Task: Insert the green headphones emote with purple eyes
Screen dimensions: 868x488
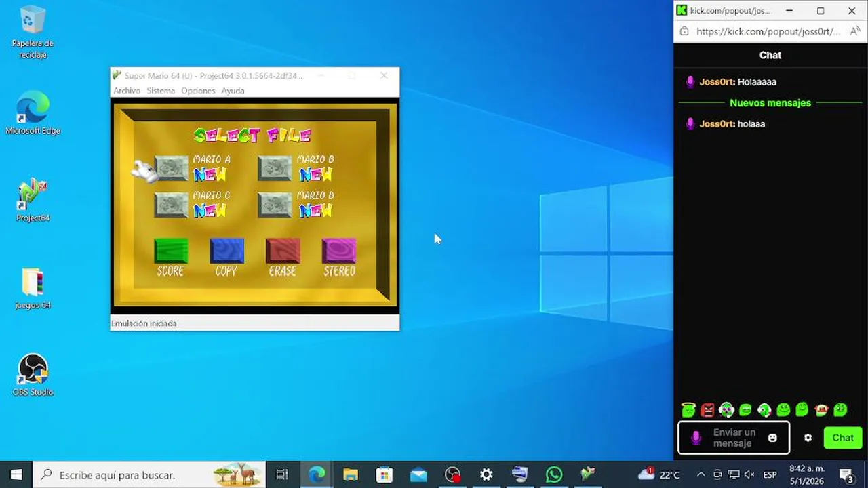Action: [726, 409]
